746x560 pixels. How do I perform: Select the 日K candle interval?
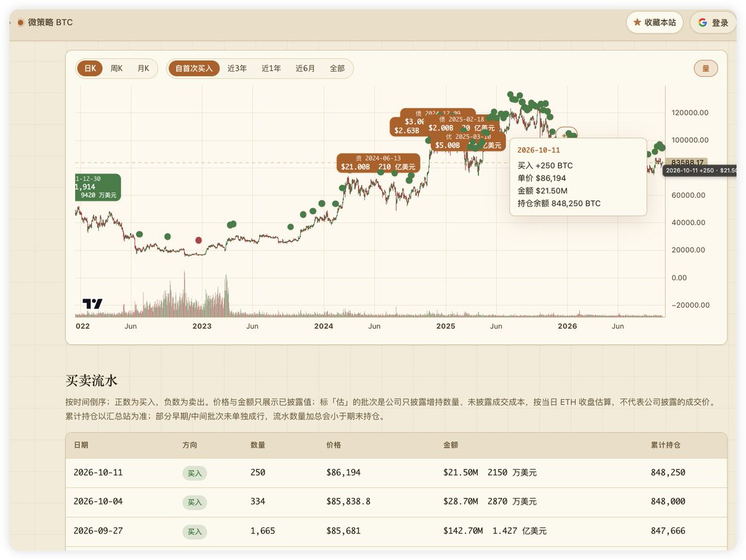tap(90, 68)
